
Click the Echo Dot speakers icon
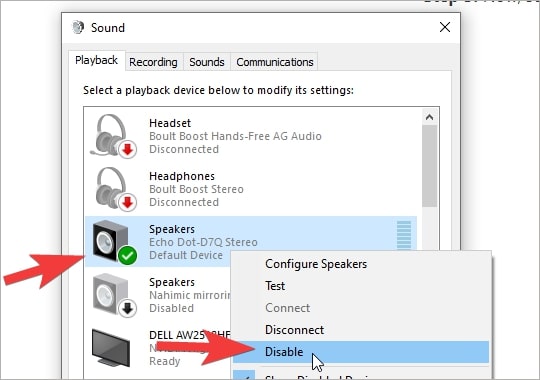(114, 243)
